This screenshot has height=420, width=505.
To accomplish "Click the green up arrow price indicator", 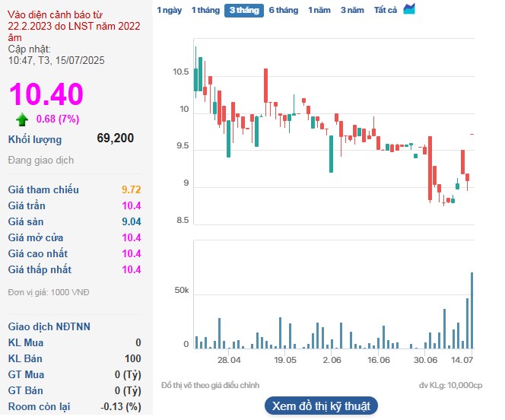I will tap(22, 119).
